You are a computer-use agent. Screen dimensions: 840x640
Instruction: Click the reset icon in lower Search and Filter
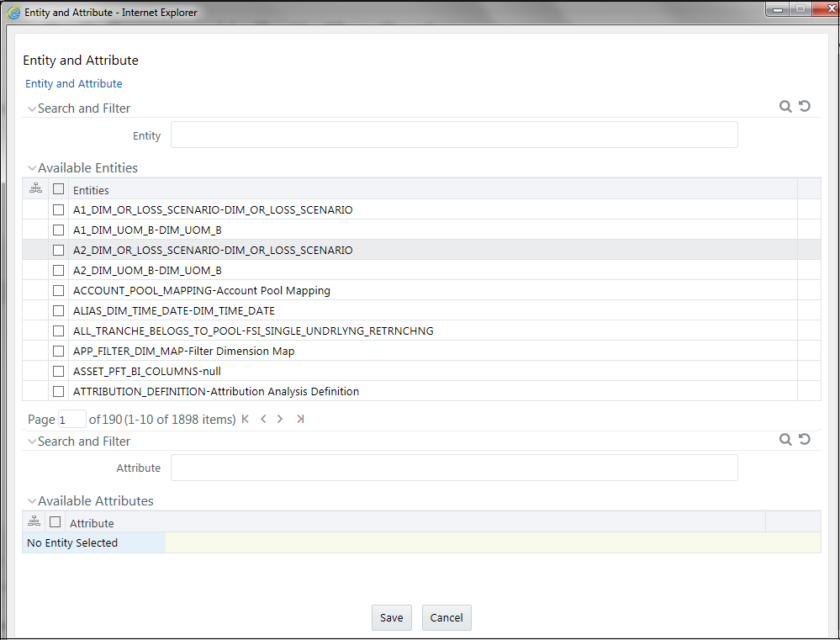(805, 439)
